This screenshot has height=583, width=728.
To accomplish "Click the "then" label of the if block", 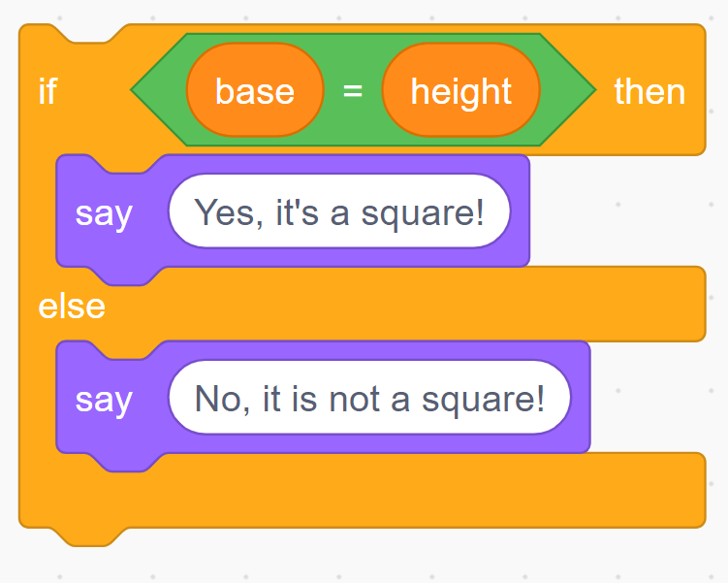I will click(x=649, y=91).
